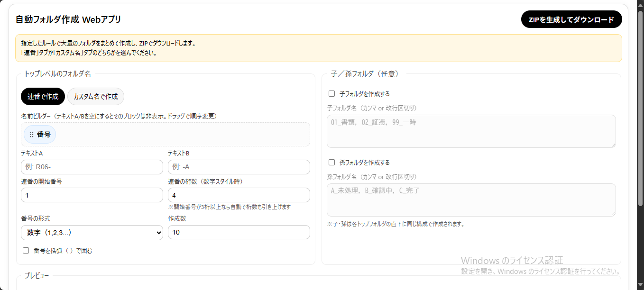Enable 孫フォルダを作成する checkbox
The width and height of the screenshot is (644, 290).
click(x=332, y=163)
